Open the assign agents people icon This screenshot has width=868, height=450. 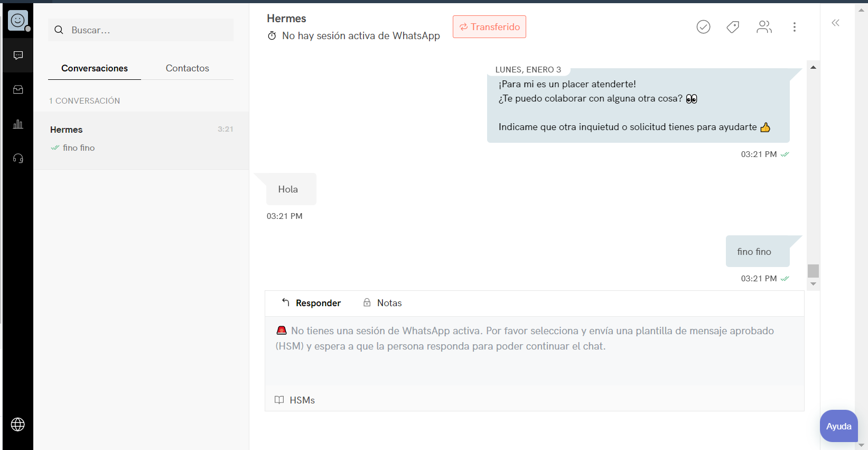point(764,27)
